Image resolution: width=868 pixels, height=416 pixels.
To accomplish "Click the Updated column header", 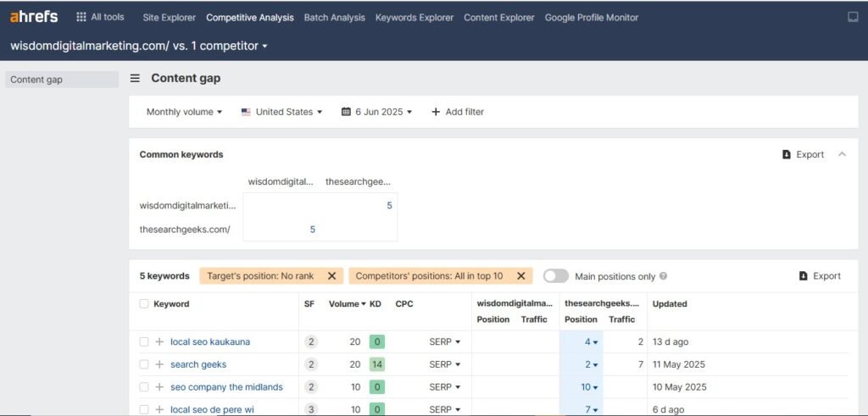I will coord(670,303).
